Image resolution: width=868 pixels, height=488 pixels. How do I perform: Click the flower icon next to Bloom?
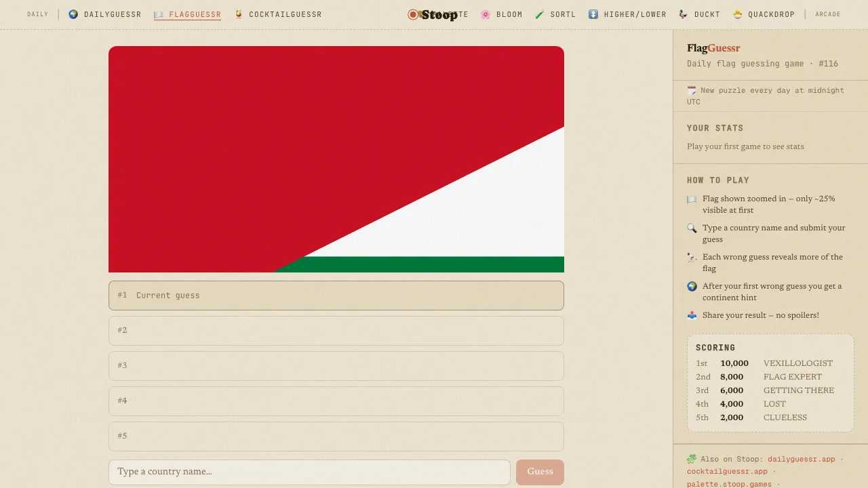point(486,14)
